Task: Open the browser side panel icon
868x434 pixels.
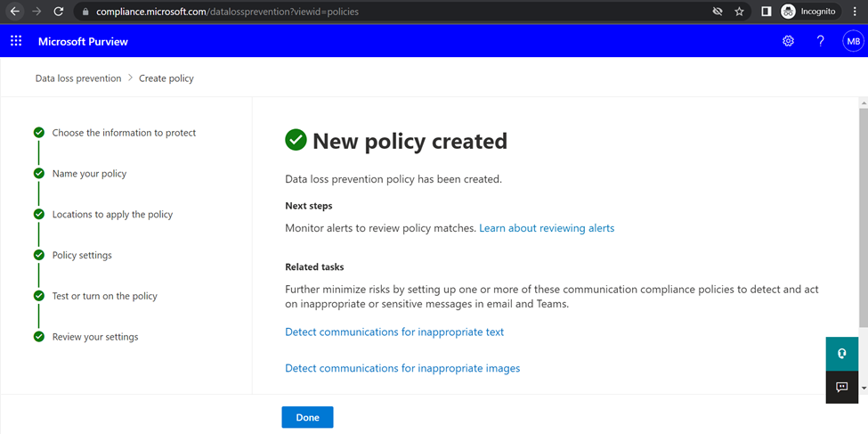Action: [767, 11]
